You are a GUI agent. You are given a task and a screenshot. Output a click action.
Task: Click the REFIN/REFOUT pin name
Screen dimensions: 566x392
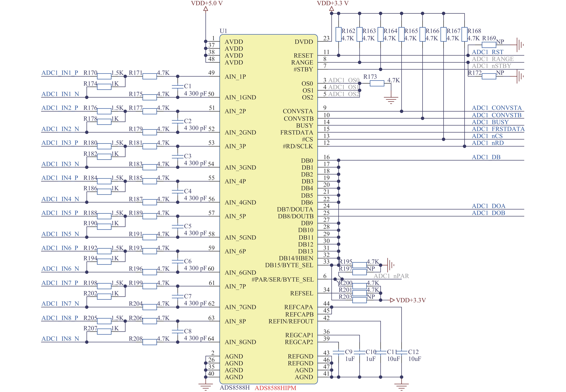291,321
